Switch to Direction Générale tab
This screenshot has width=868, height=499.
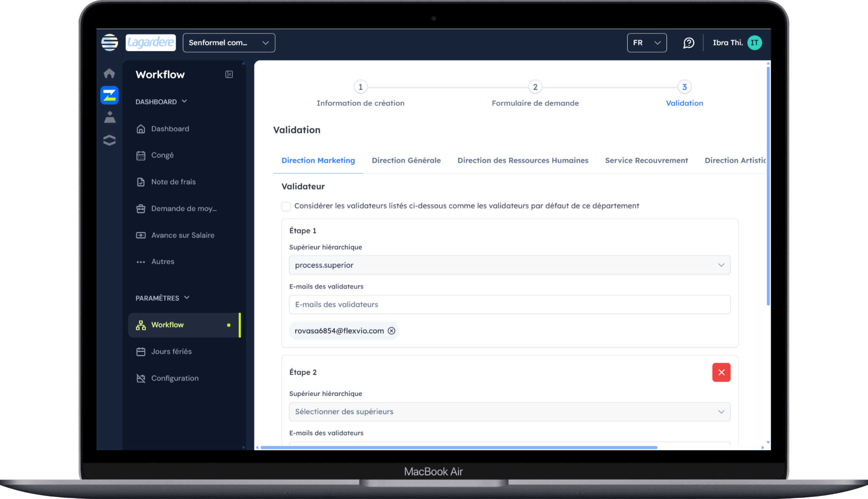tap(406, 160)
